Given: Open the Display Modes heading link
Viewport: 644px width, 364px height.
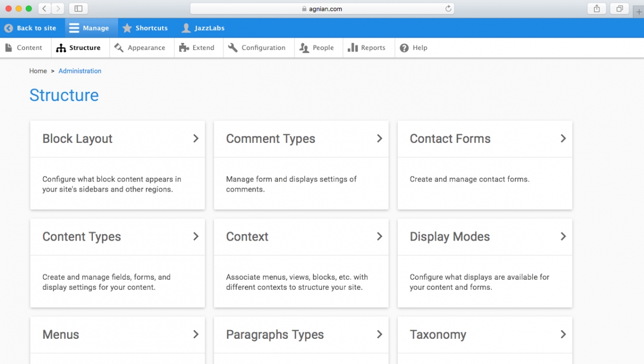Looking at the screenshot, I should point(450,236).
